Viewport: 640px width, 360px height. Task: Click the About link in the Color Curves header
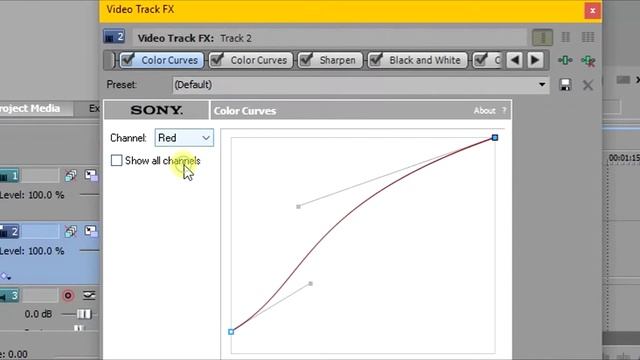[x=484, y=111]
